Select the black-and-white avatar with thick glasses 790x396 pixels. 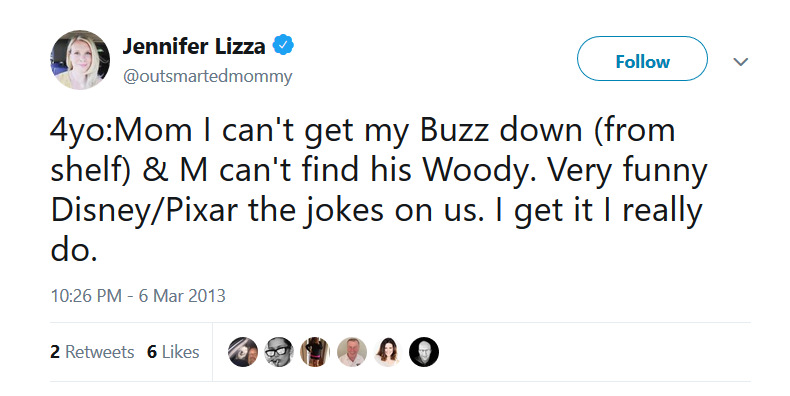click(x=279, y=352)
